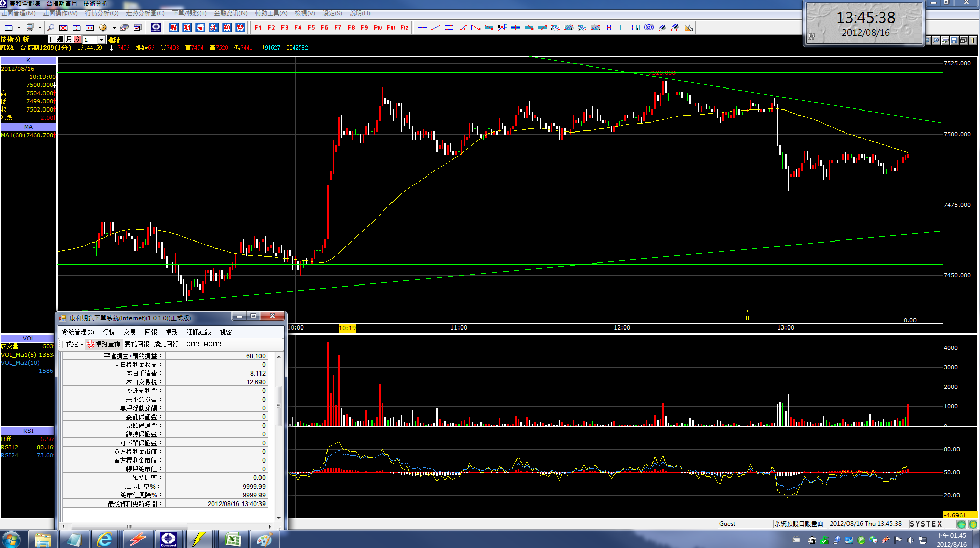Image resolution: width=980 pixels, height=548 pixels.
Task: Open the 金融資訊 menu
Action: (x=230, y=13)
